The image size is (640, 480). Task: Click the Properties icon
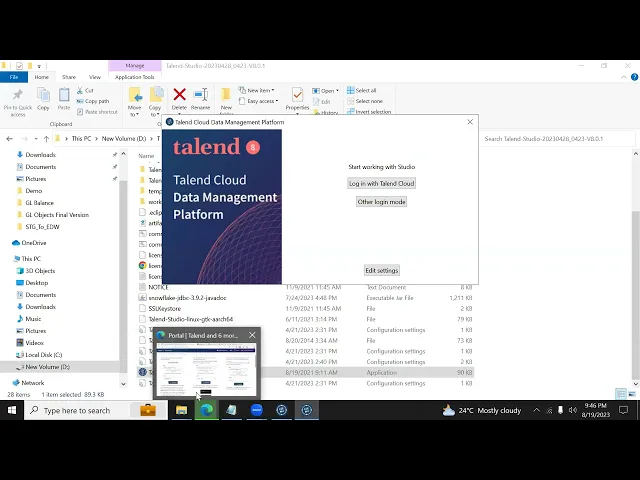(x=297, y=95)
